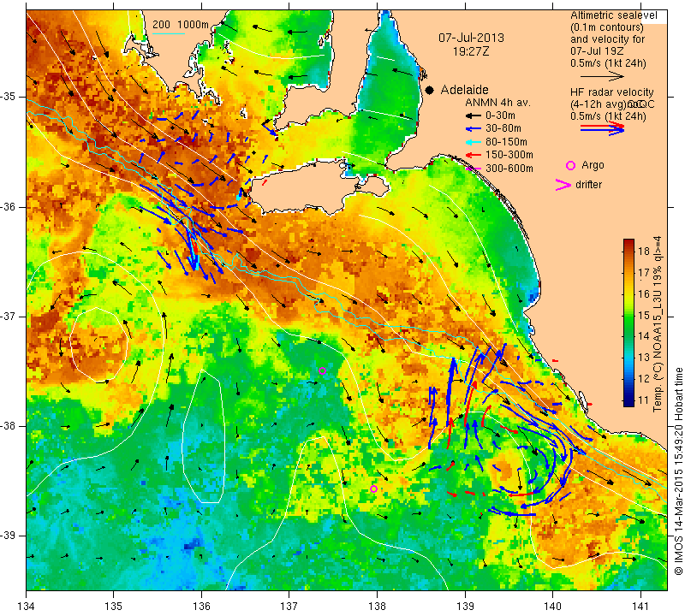685x616 pixels.
Task: Click the longitude tick label 138
Action: pyautogui.click(x=377, y=607)
